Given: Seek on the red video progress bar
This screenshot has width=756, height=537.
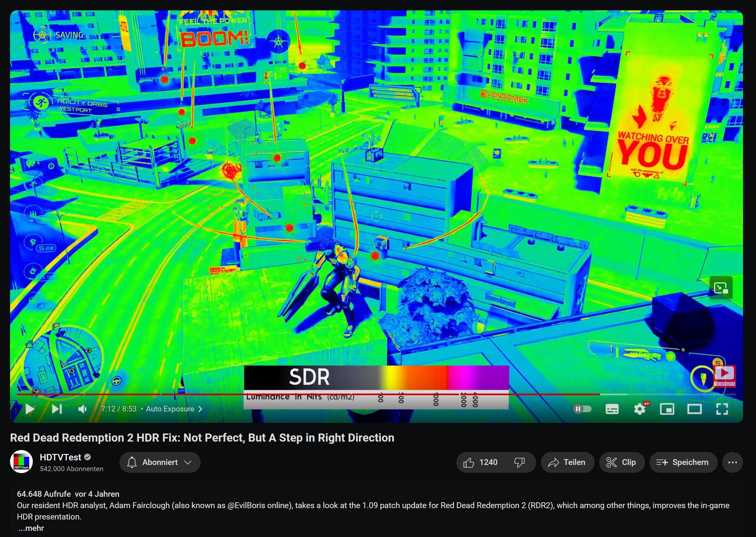Looking at the screenshot, I should (308, 394).
